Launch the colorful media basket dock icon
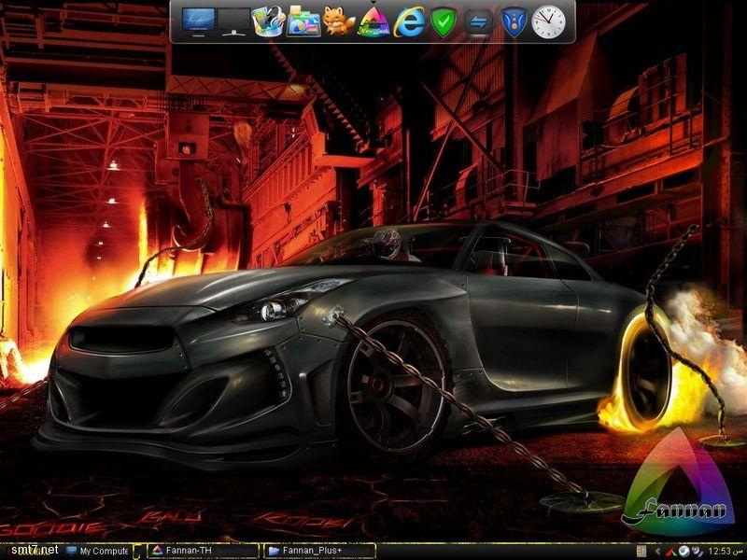The width and height of the screenshot is (747, 560). pos(268,21)
